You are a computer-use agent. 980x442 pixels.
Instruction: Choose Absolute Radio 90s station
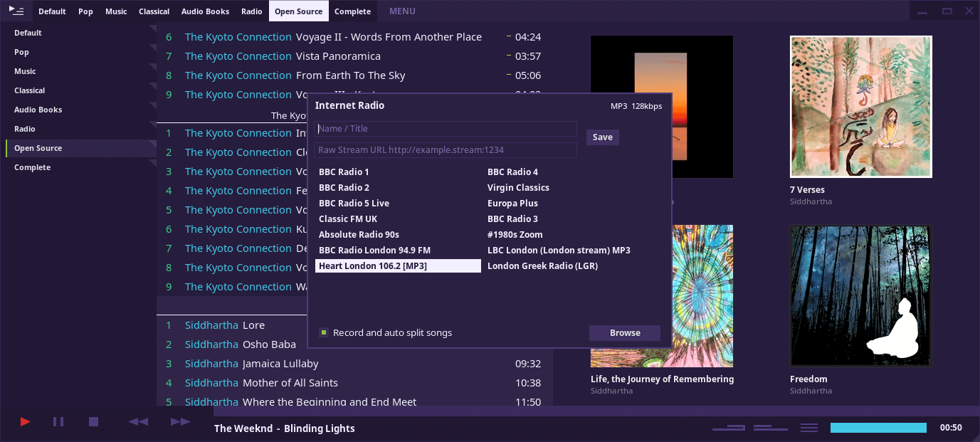(398, 234)
